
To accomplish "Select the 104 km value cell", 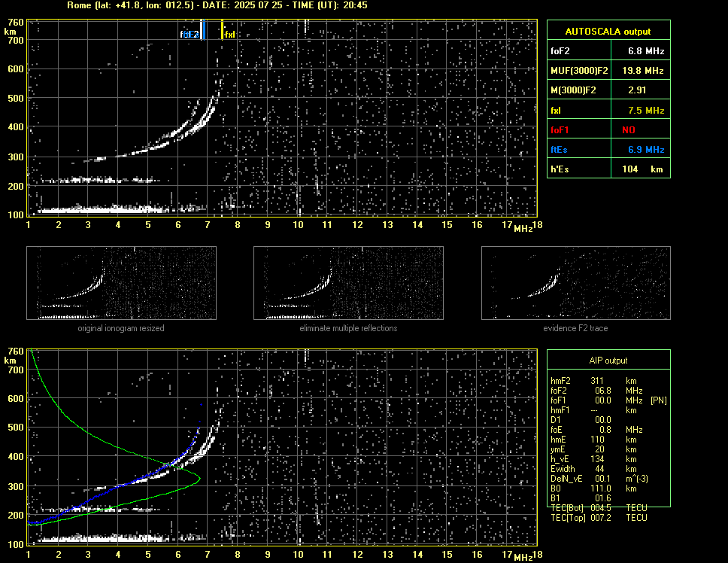I will point(642,169).
